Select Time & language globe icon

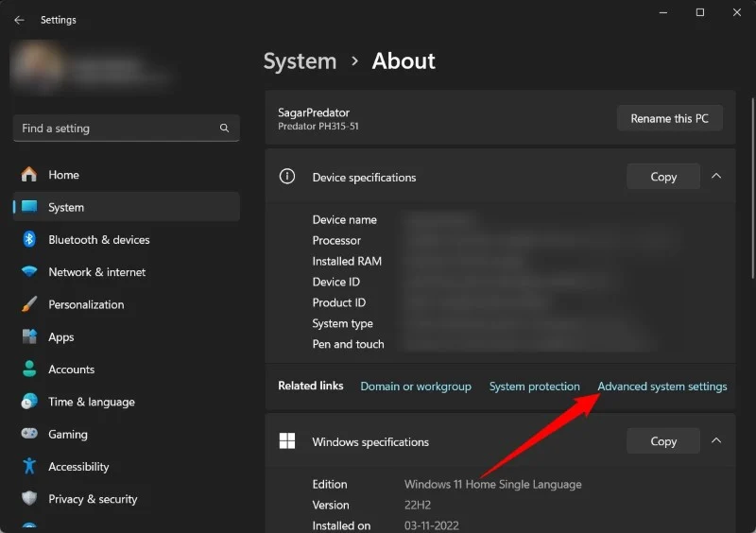pos(29,402)
